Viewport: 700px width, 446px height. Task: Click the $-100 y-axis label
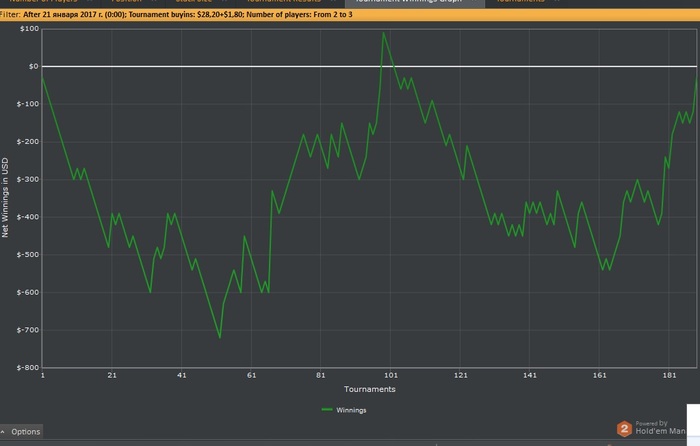pyautogui.click(x=28, y=104)
